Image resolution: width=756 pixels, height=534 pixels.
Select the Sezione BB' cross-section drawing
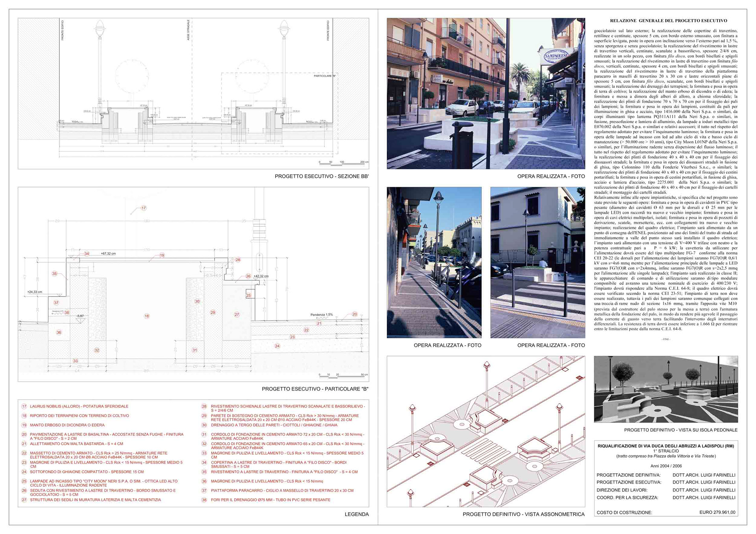193,93
